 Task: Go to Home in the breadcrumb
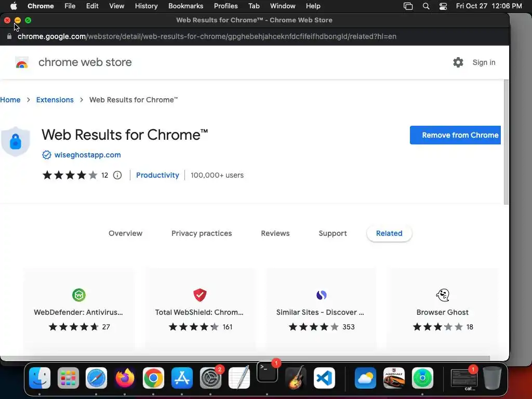pos(10,100)
